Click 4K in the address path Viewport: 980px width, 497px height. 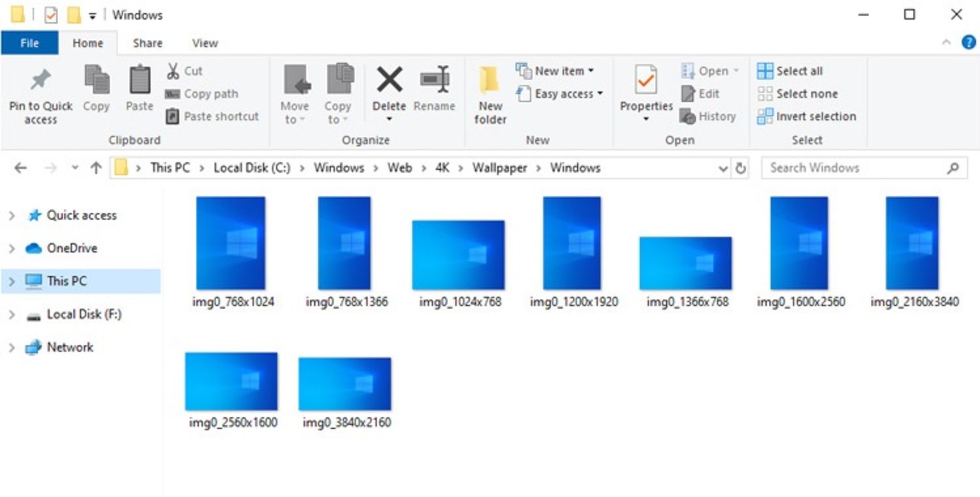pyautogui.click(x=442, y=168)
